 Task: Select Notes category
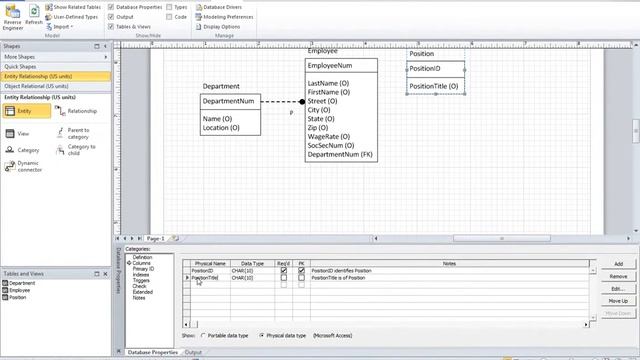[139, 298]
